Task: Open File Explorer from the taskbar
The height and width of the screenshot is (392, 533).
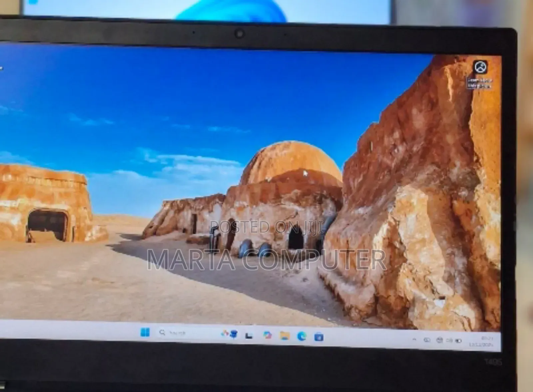Action: pyautogui.click(x=284, y=336)
